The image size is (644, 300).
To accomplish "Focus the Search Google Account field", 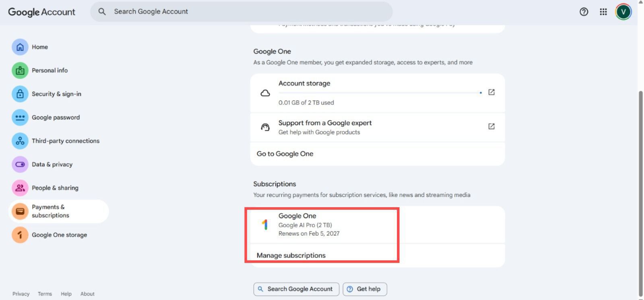I will [242, 12].
